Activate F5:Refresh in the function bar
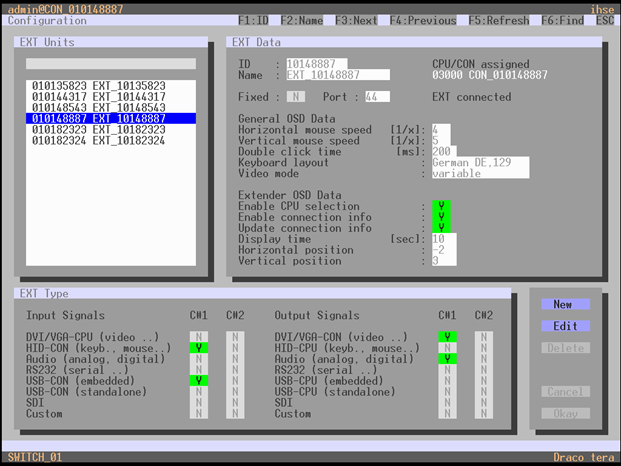 499,21
